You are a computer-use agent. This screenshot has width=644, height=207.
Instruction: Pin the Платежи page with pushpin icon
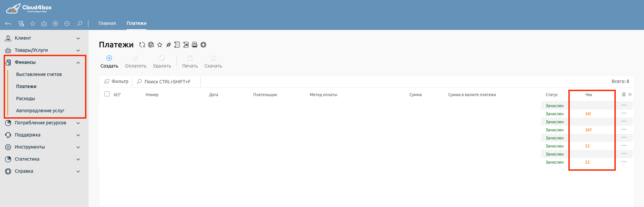pyautogui.click(x=168, y=45)
